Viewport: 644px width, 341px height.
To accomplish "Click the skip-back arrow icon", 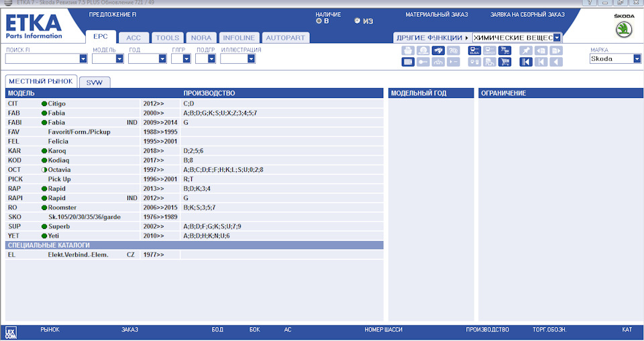I will 541,62.
